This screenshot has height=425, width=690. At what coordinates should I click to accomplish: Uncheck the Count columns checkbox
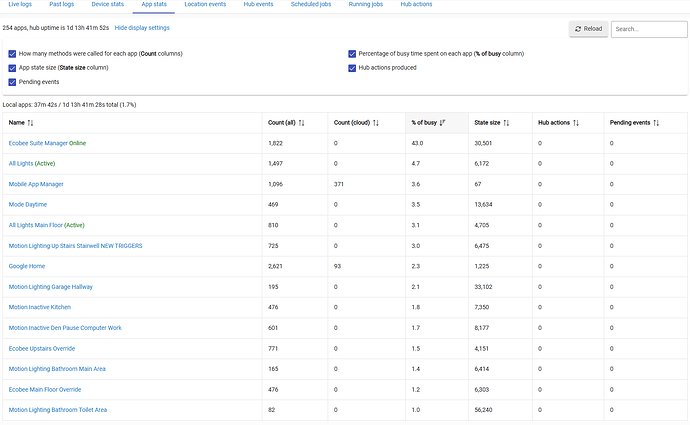tap(12, 53)
